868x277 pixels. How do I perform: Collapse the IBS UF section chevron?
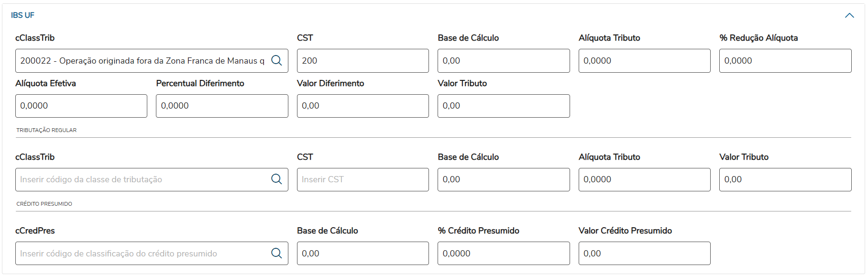click(x=849, y=15)
